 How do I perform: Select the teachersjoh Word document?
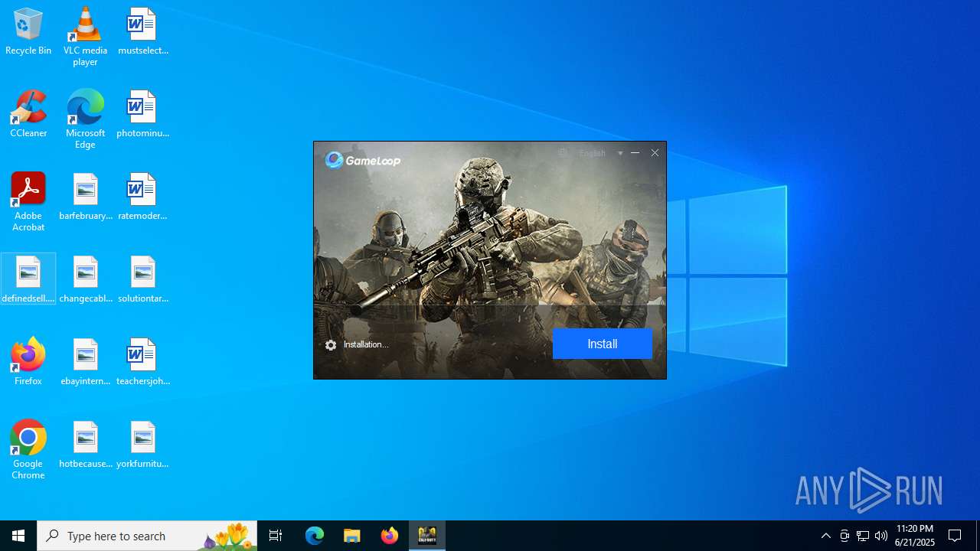142,363
